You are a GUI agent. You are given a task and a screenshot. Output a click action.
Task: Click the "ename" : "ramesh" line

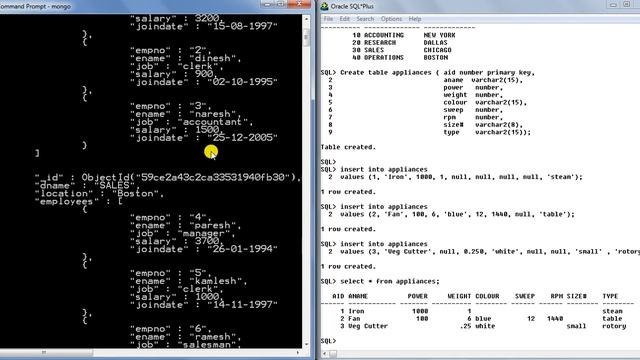(x=185, y=337)
